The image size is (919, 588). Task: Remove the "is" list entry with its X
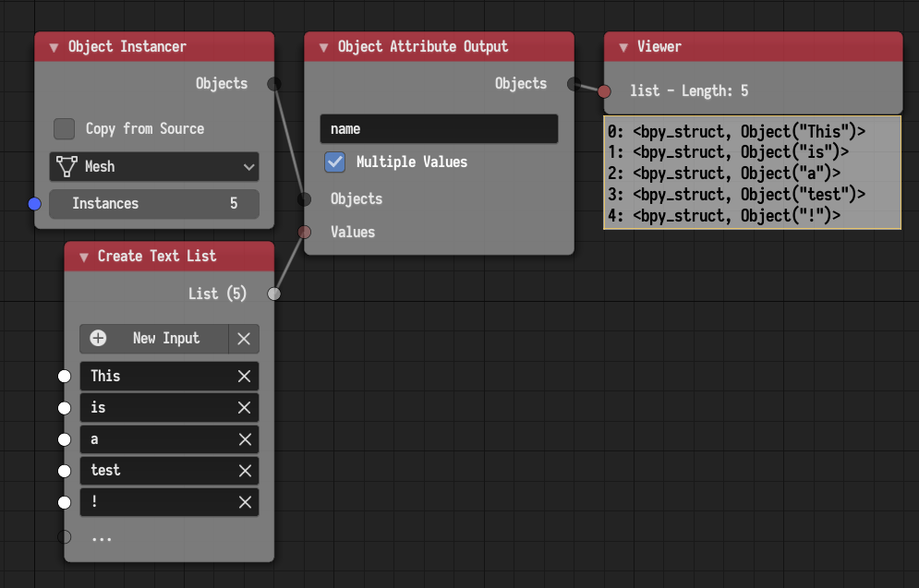[245, 407]
